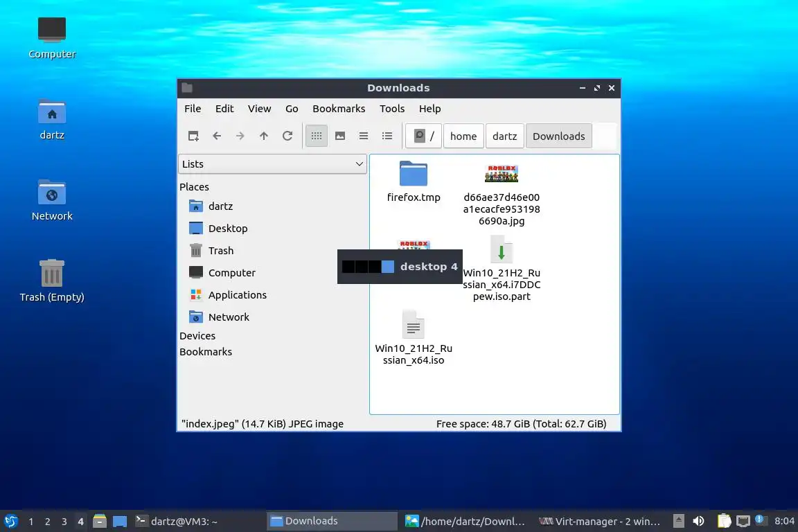The image size is (798, 532).
Task: Go back with the left arrow
Action: click(x=217, y=136)
